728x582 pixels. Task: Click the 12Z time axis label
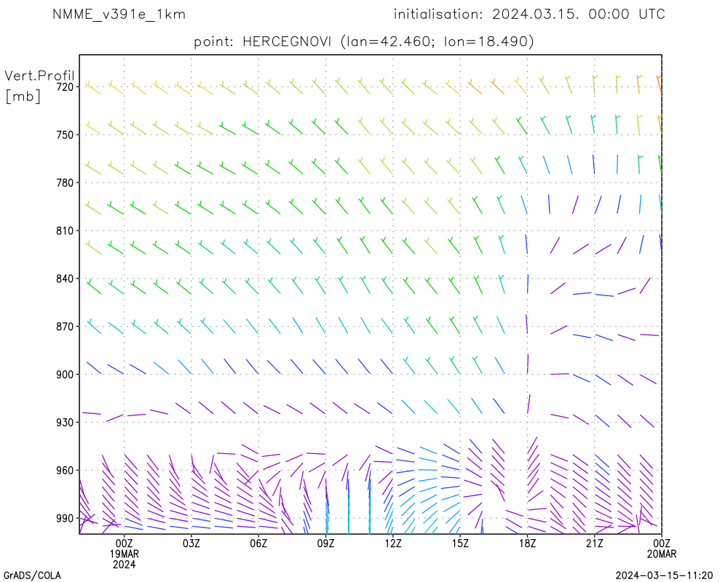tap(393, 543)
